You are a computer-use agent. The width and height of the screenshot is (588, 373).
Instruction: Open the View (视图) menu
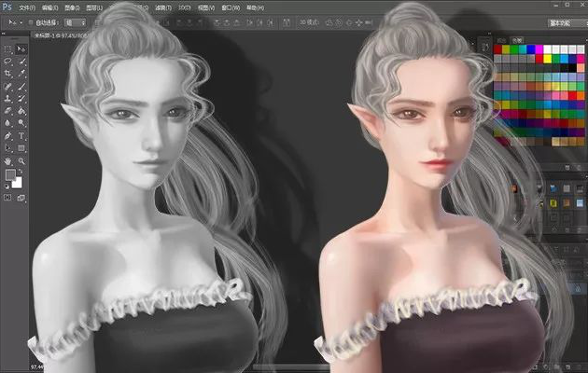206,7
